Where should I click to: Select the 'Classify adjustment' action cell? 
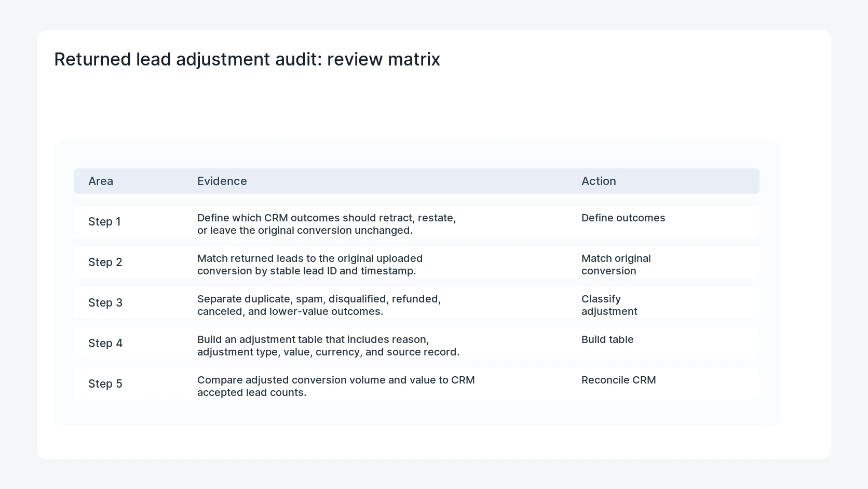pyautogui.click(x=609, y=305)
